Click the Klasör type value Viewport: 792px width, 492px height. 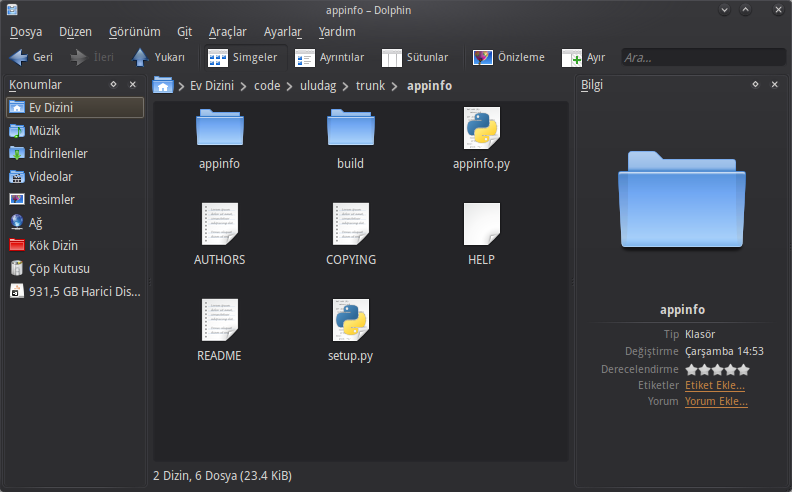(700, 334)
